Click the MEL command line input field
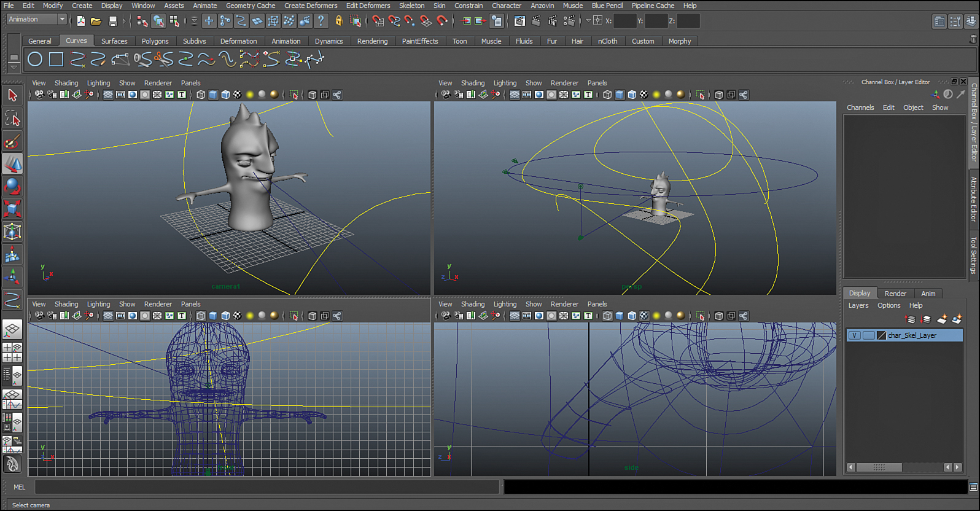Viewport: 980px width, 511px height. click(267, 487)
